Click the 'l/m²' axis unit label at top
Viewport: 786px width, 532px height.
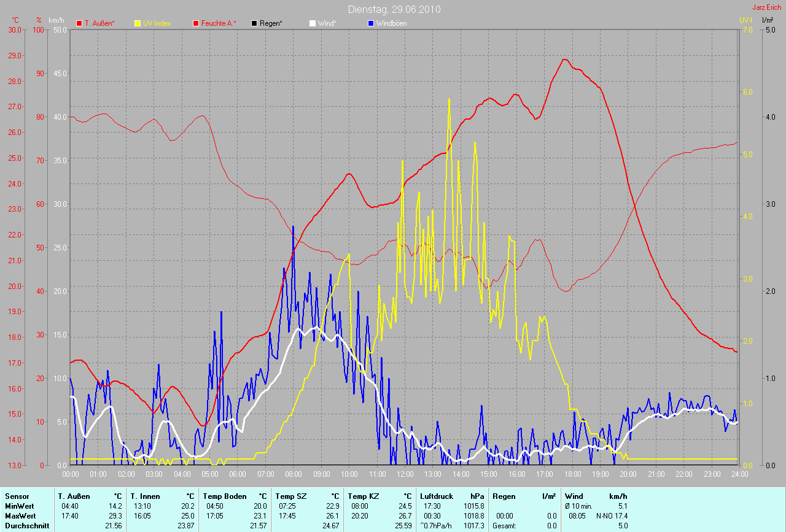click(768, 20)
